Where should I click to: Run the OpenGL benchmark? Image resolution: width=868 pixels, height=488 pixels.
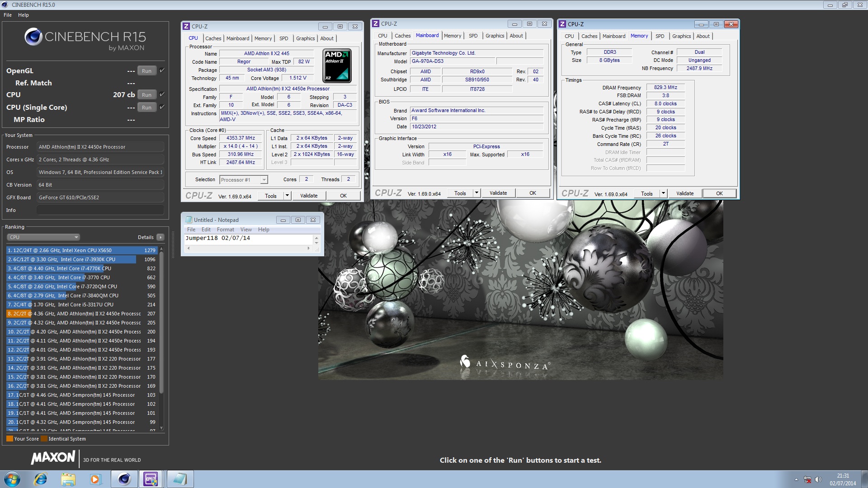(x=146, y=70)
